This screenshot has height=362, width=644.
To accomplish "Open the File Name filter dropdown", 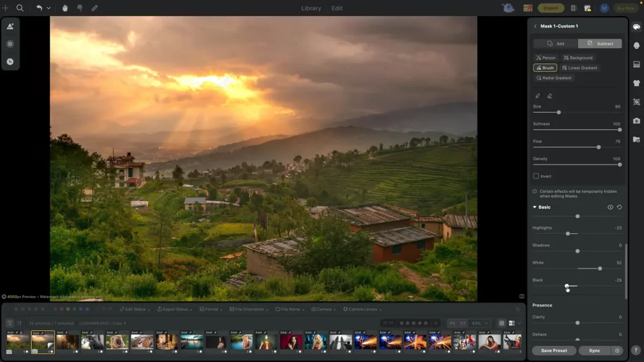I will coord(290,309).
